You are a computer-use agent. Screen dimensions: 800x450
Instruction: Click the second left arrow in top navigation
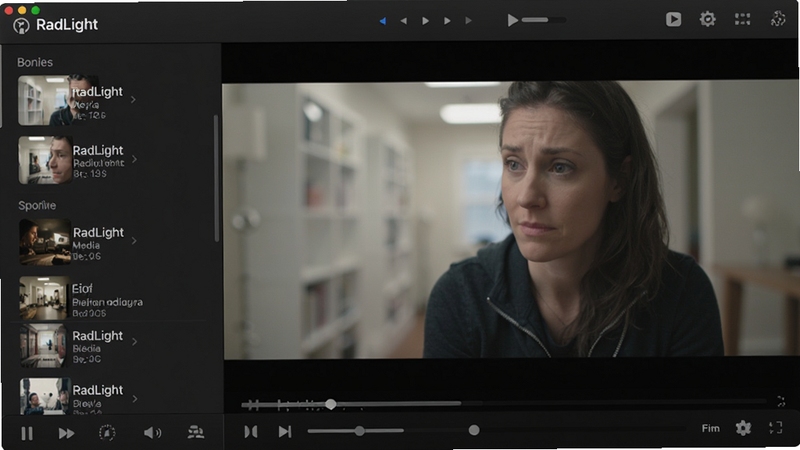404,21
